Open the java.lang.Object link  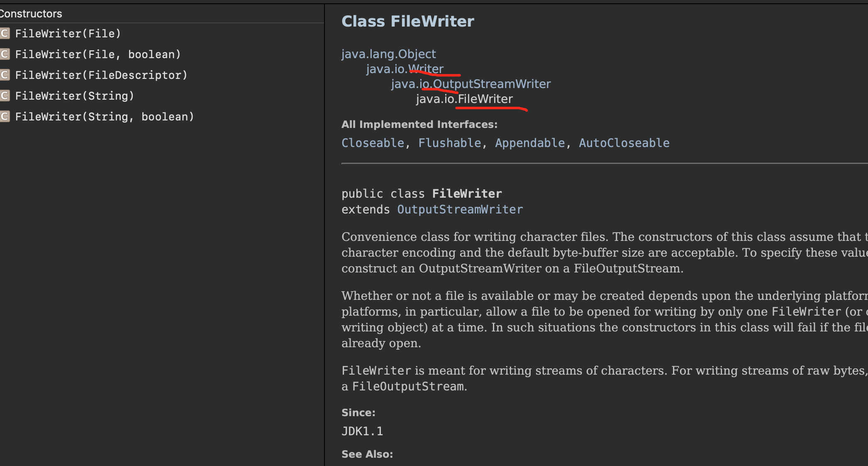pos(388,54)
